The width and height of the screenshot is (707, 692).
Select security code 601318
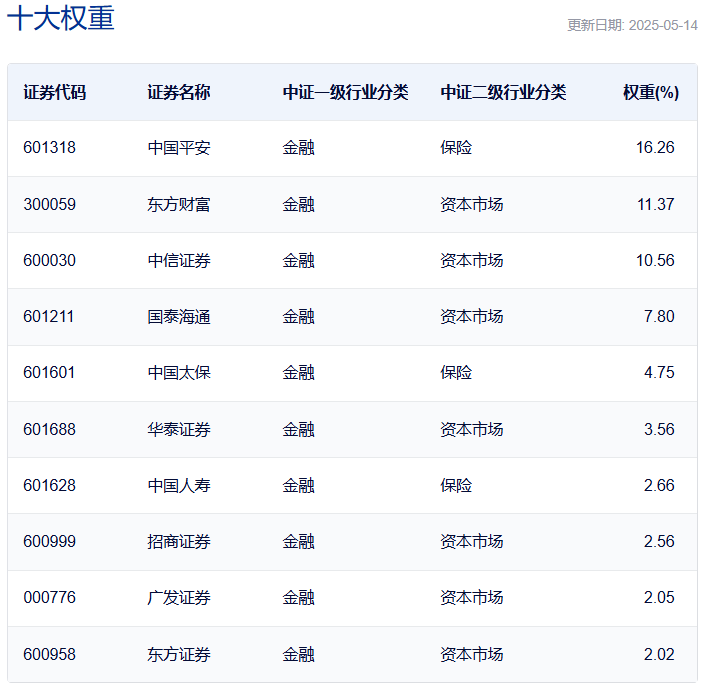50,148
